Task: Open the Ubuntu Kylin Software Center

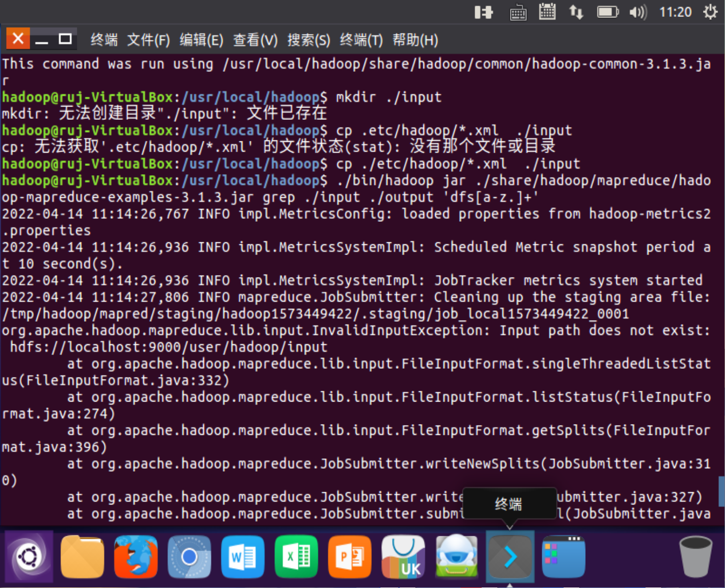Action: [x=403, y=556]
